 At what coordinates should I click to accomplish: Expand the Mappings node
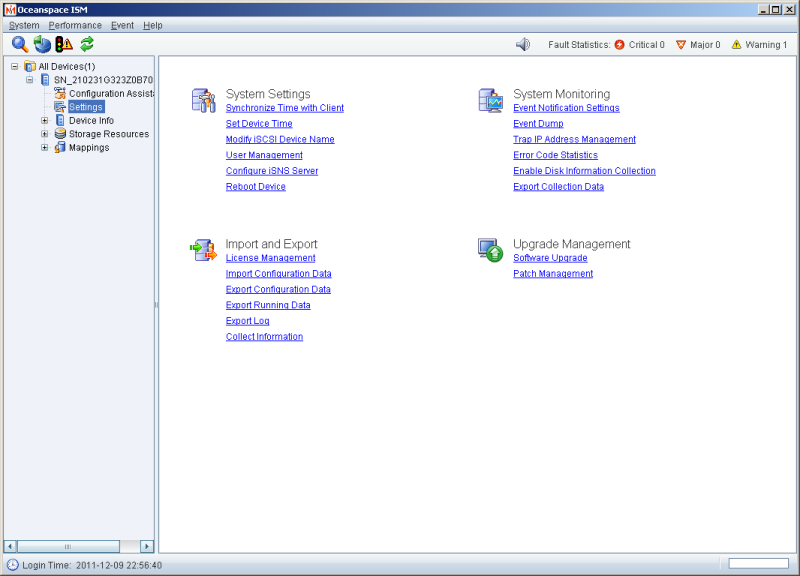(x=45, y=147)
